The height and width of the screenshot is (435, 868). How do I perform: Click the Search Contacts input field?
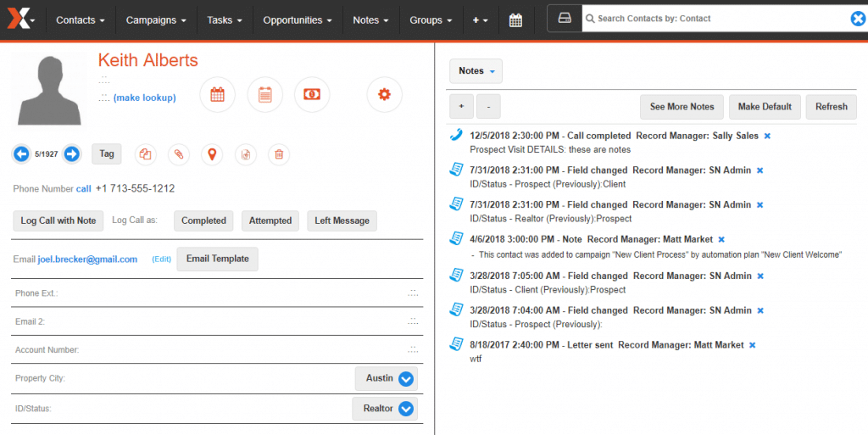(716, 19)
